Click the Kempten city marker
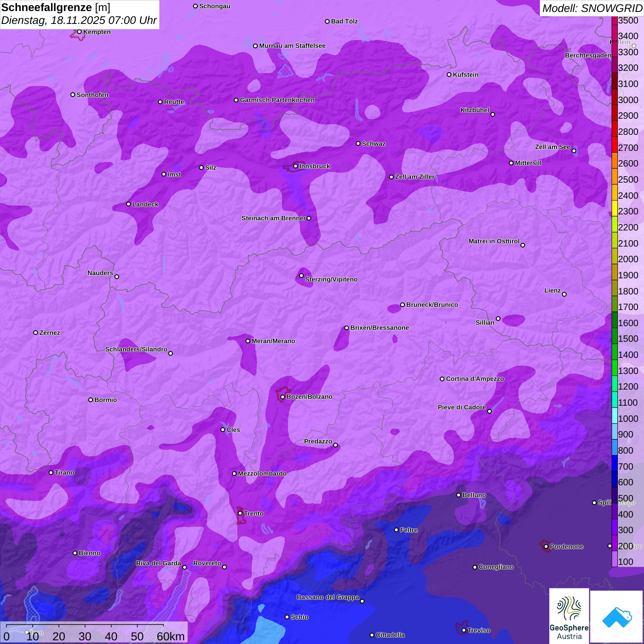This screenshot has width=644, height=644. click(80, 32)
